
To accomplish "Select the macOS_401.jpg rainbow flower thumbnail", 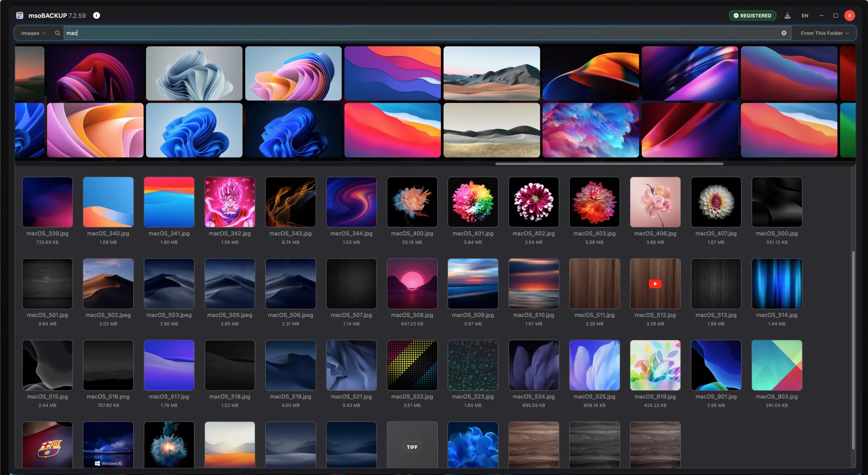I will [x=473, y=202].
